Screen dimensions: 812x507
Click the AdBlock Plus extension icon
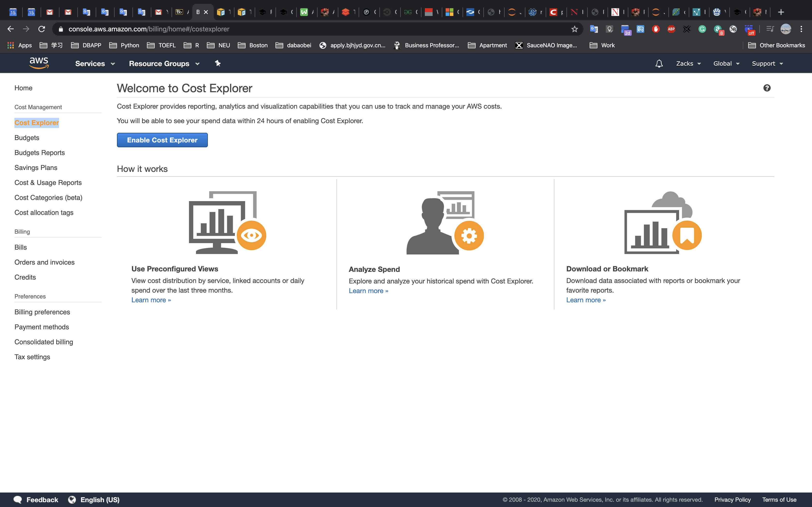click(x=671, y=29)
